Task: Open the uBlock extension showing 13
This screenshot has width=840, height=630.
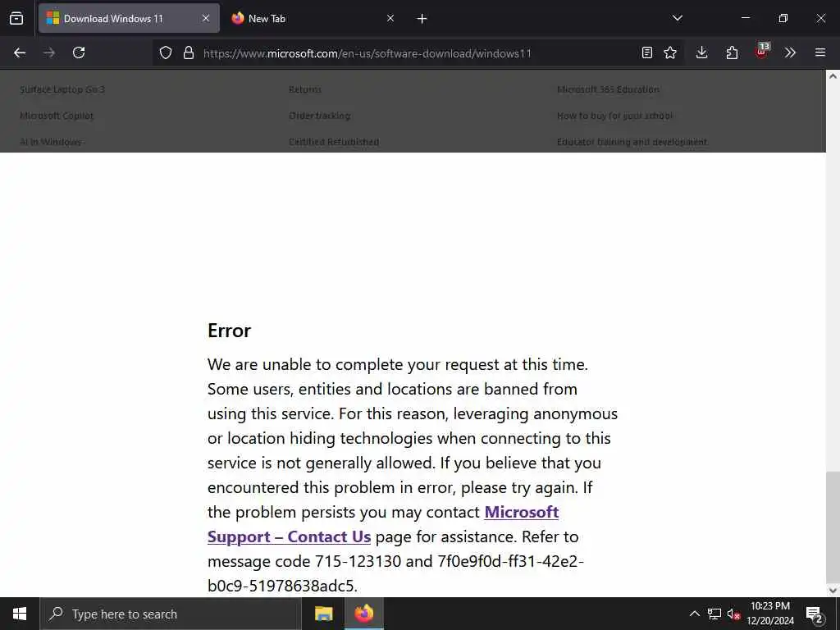Action: click(x=762, y=52)
